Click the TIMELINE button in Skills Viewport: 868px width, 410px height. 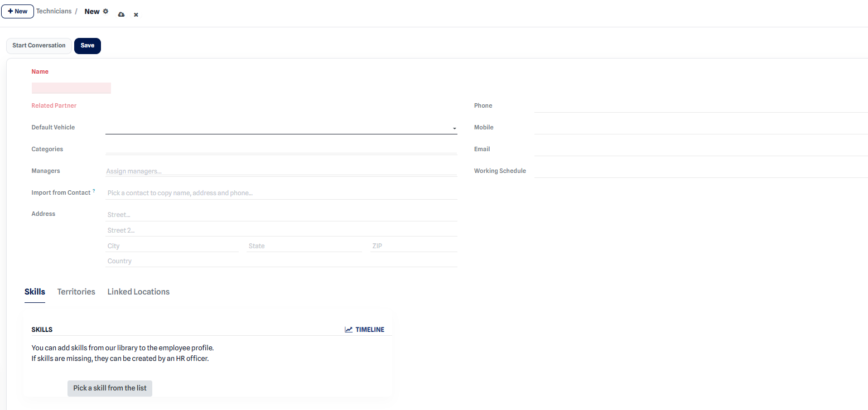(365, 330)
